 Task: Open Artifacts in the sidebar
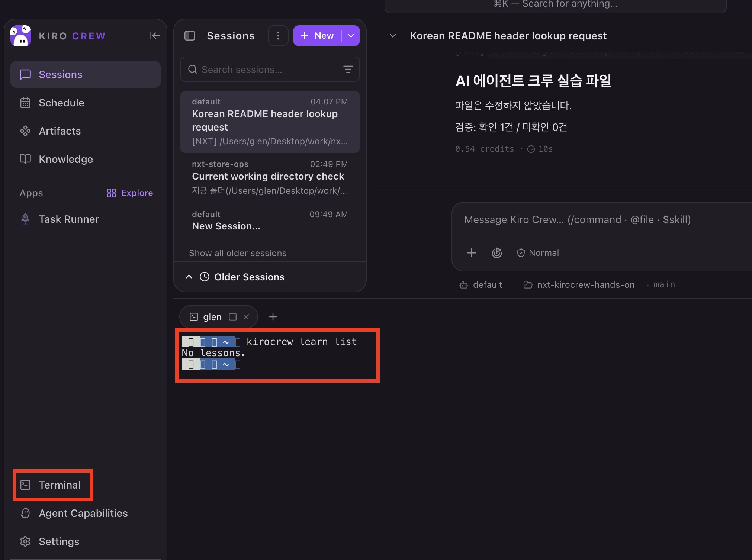point(86,131)
